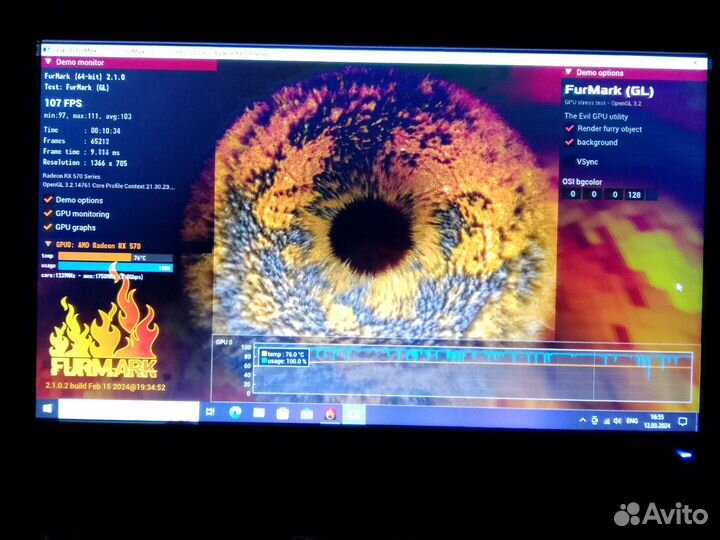Click the FurMark flame icon in taskbar
Image resolution: width=720 pixels, height=540 pixels.
click(330, 413)
